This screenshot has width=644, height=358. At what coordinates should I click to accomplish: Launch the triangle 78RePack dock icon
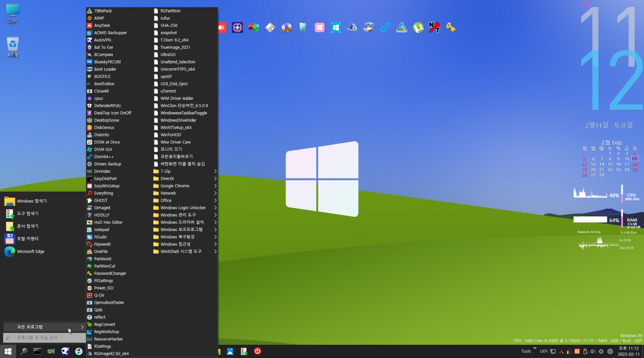402,28
